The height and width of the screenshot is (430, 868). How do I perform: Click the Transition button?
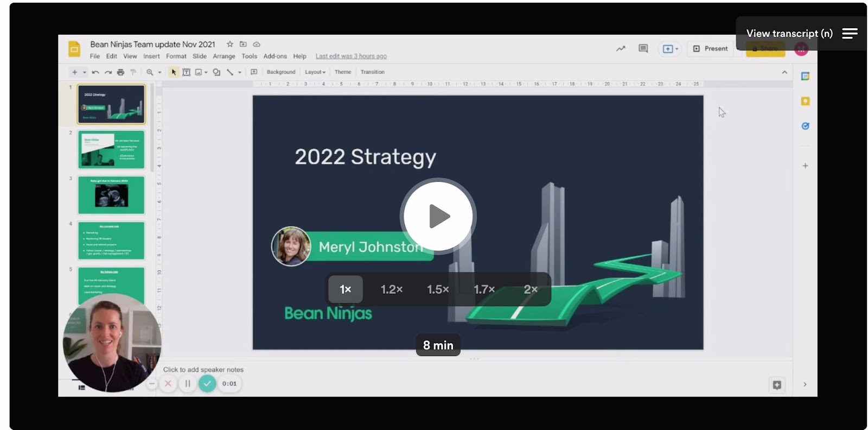(373, 72)
